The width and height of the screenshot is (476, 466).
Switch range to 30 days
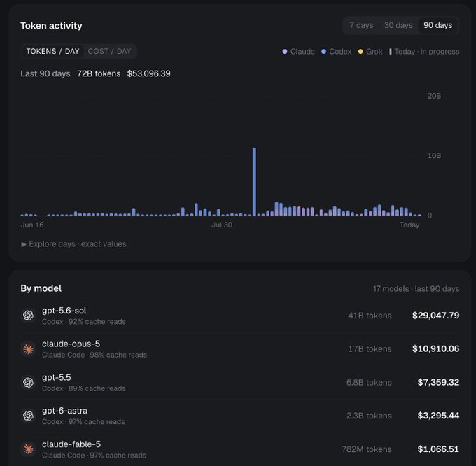398,25
